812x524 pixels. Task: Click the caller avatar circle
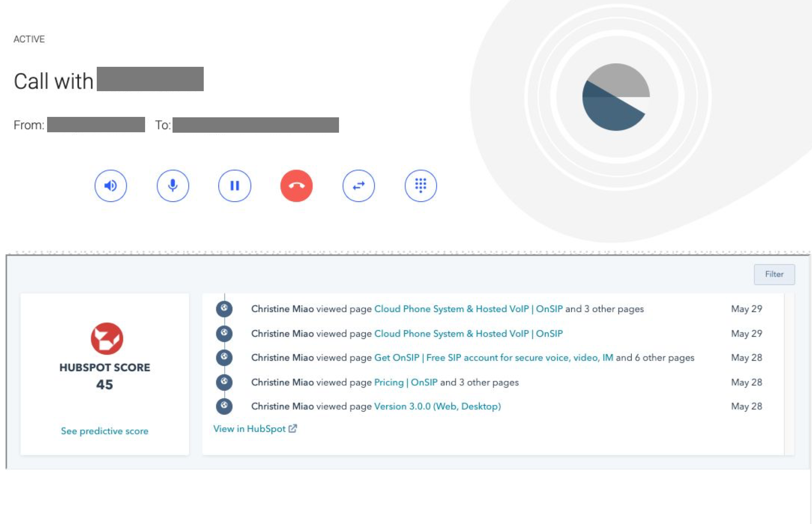click(616, 97)
